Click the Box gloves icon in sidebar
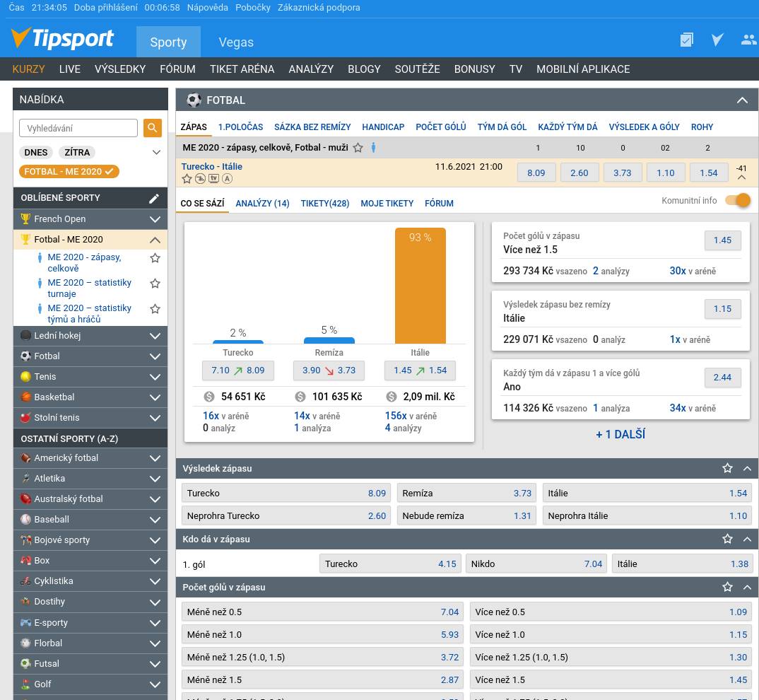The image size is (759, 700). [25, 561]
